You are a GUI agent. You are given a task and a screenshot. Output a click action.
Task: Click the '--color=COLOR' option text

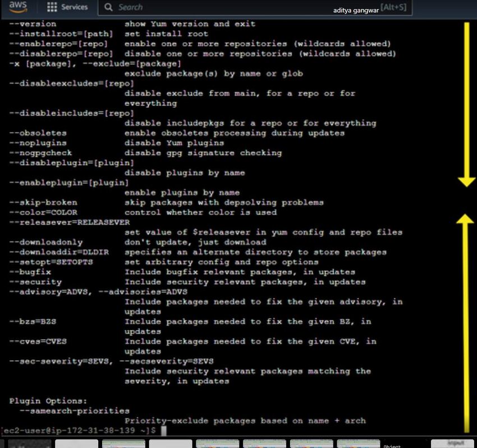coord(43,212)
